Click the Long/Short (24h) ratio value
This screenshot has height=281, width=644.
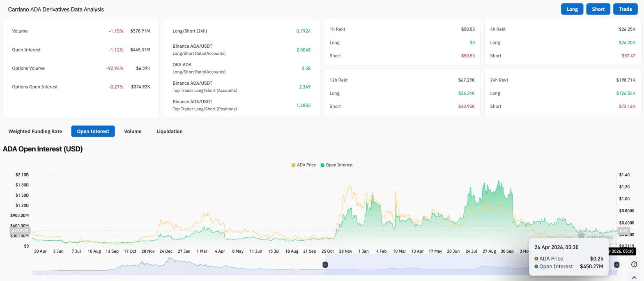303,31
